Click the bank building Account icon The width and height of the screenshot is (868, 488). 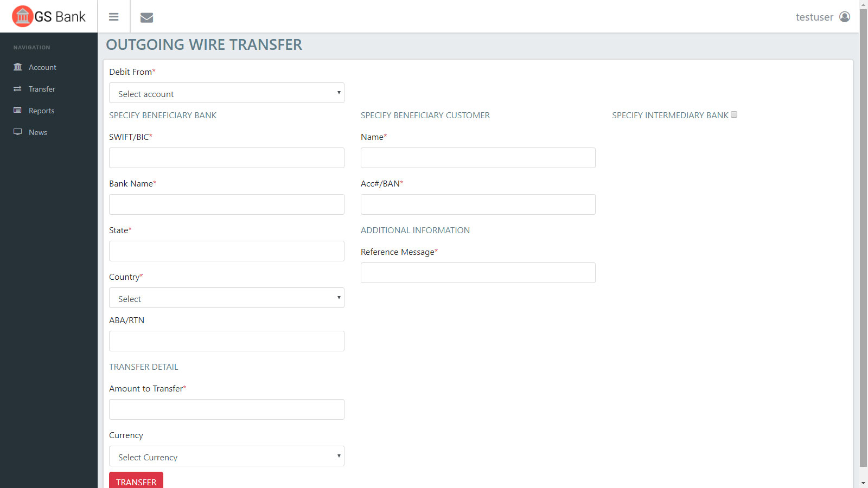click(18, 67)
